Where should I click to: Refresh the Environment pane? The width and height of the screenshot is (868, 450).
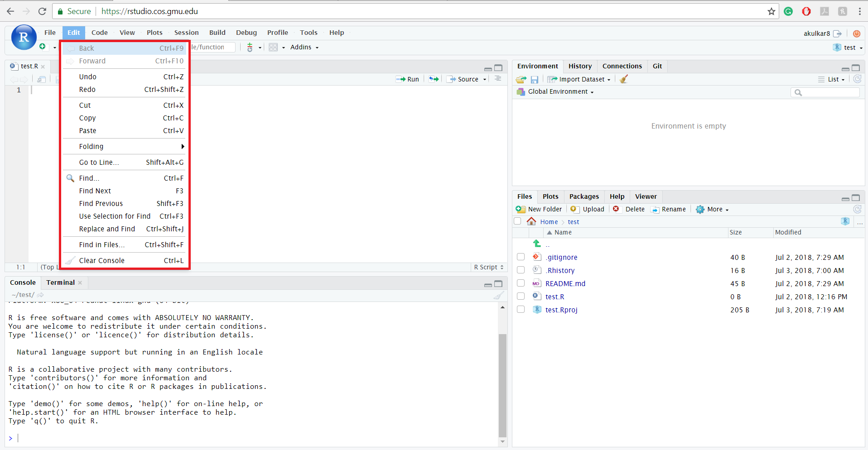point(857,79)
